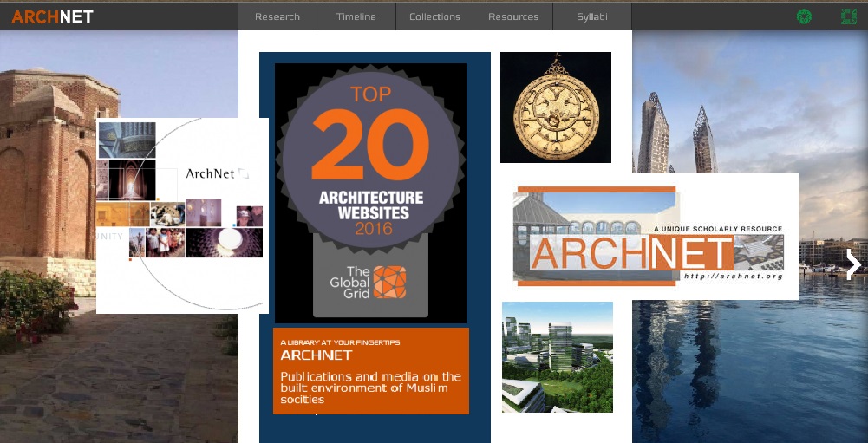Open the astrolabe thumbnail image
Screen dimensions: 868x443
pos(556,107)
